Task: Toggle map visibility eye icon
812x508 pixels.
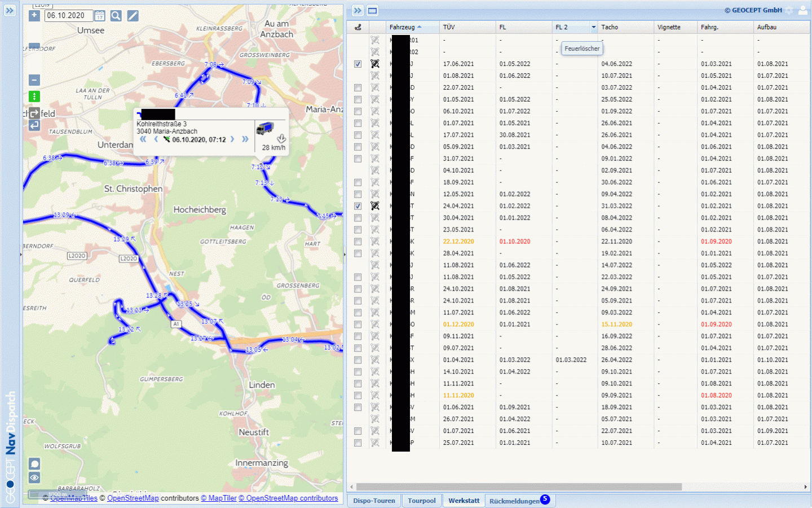Action: tap(34, 478)
